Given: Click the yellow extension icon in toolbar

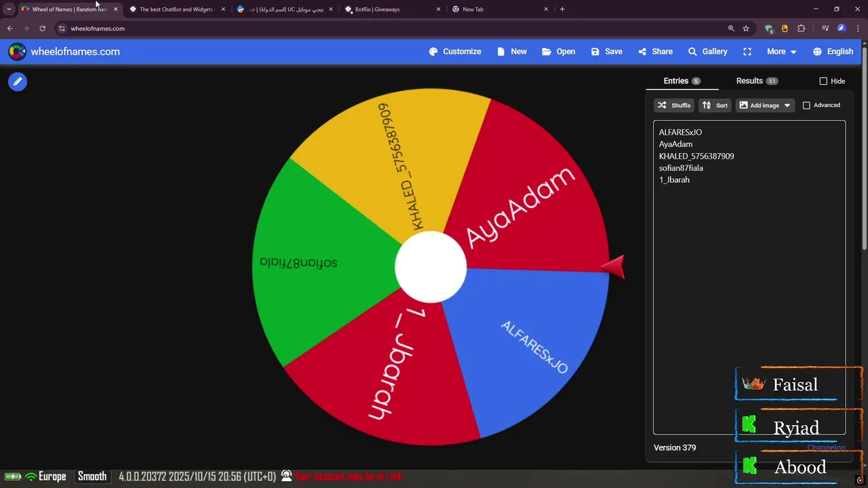Looking at the screenshot, I should tap(785, 28).
